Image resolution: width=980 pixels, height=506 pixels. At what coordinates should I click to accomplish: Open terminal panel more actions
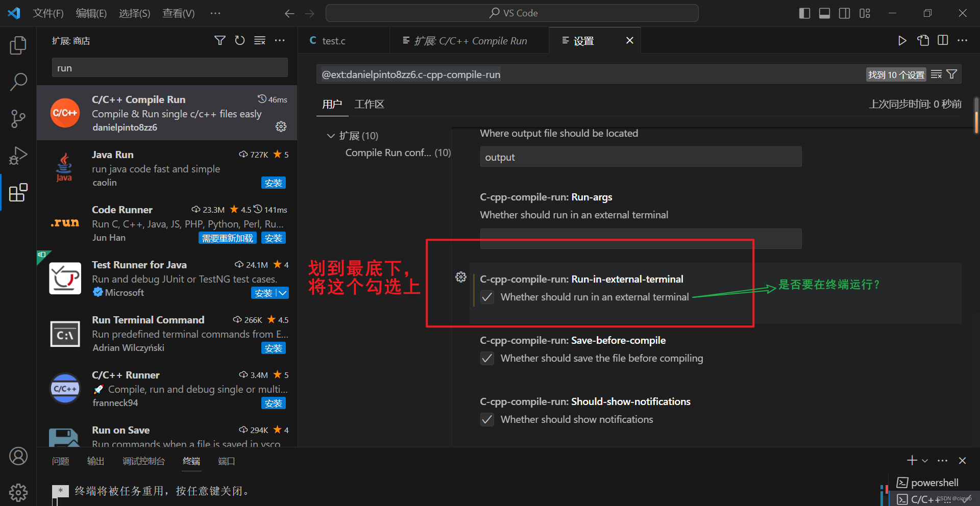pos(943,461)
